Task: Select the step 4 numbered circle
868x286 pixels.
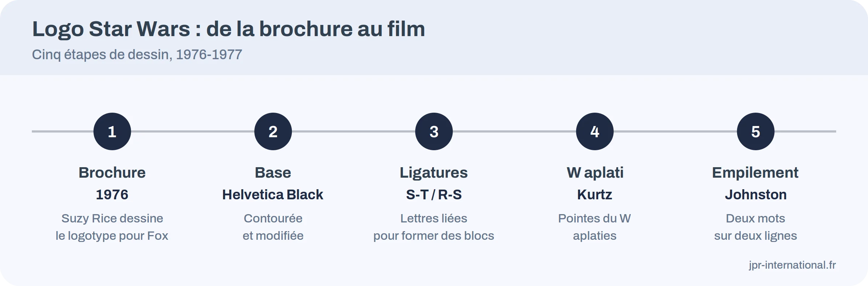Action: pyautogui.click(x=595, y=131)
